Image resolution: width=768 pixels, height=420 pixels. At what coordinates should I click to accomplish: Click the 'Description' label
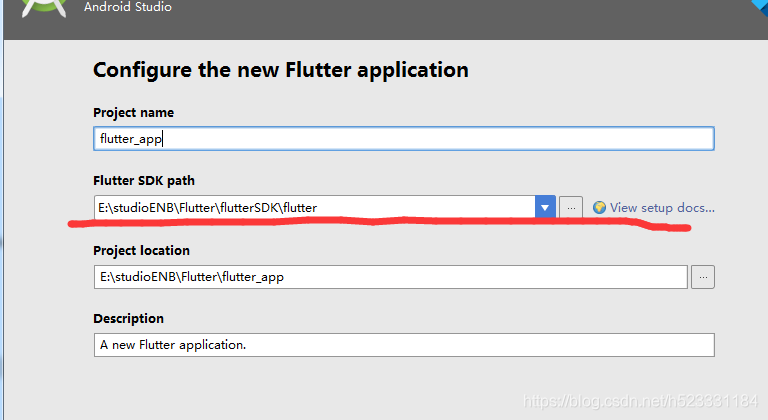[128, 319]
